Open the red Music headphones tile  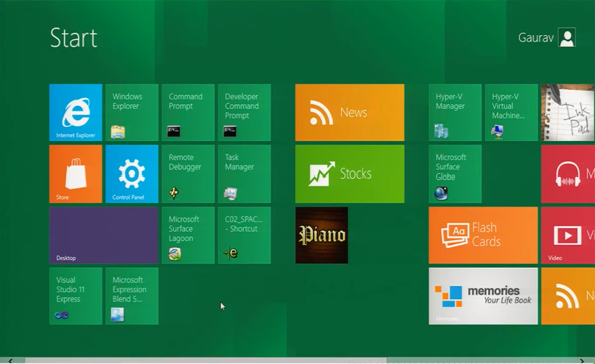tap(568, 174)
